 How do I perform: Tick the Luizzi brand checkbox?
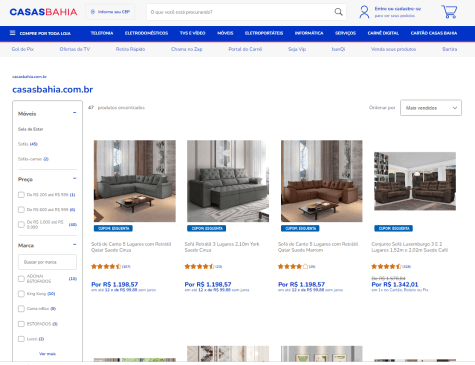pyautogui.click(x=21, y=339)
